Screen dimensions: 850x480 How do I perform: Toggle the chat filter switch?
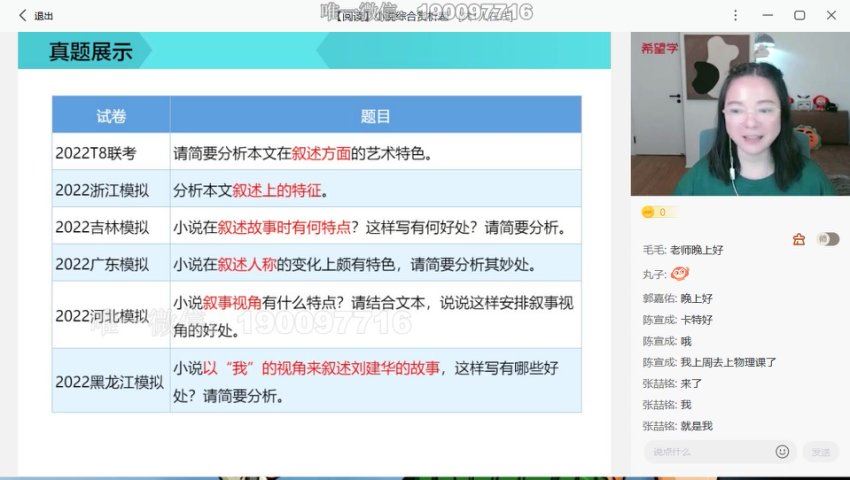[827, 239]
